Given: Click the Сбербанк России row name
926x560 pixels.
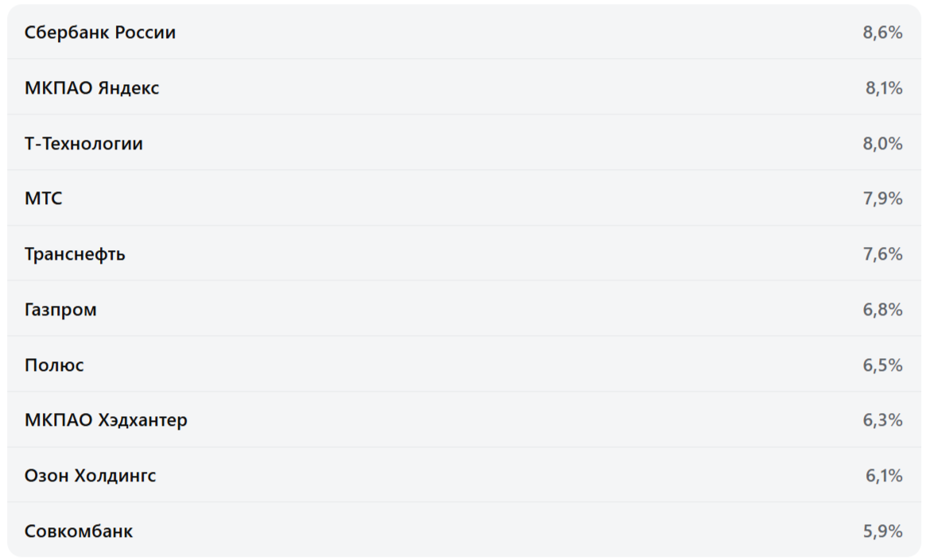Looking at the screenshot, I should [100, 33].
